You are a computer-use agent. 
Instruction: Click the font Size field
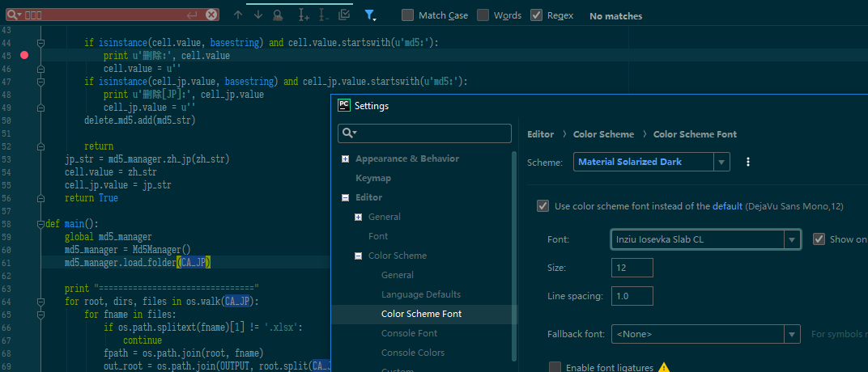pos(632,268)
